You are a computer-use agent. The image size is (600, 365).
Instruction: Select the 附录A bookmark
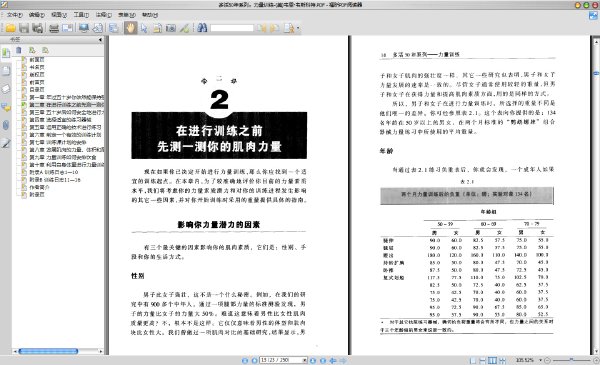tap(54, 172)
